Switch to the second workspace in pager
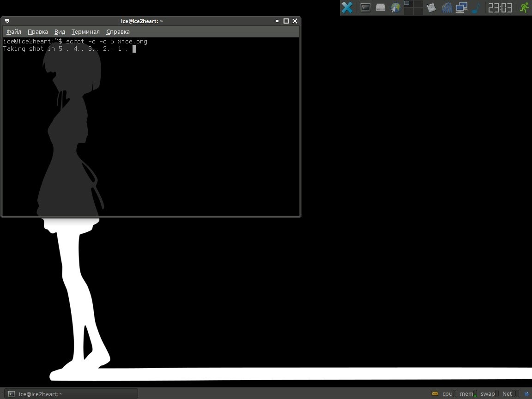Screen dimensions: 532x399 pos(418,4)
